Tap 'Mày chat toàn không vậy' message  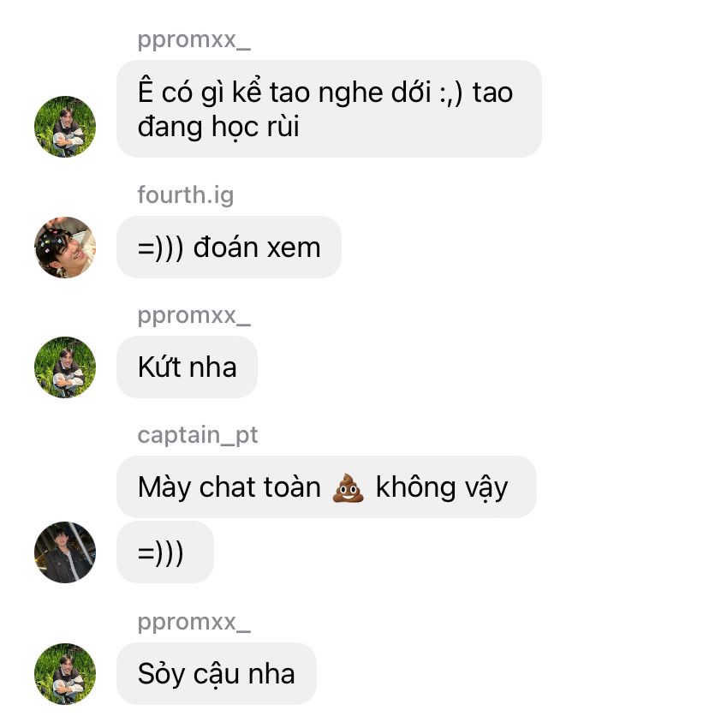coord(326,487)
